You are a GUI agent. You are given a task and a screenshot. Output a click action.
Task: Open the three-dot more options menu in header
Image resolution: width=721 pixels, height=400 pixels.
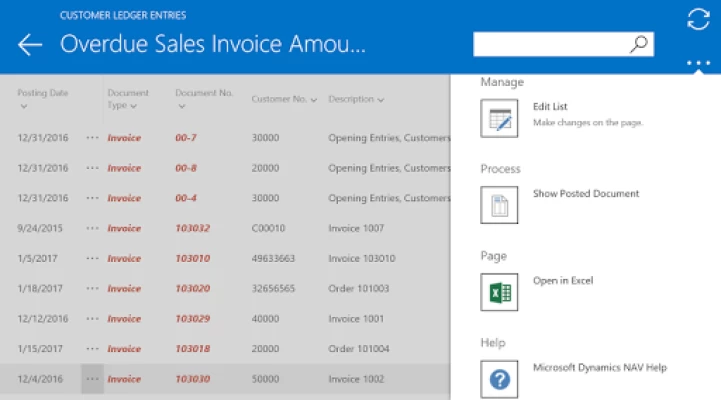click(x=698, y=63)
